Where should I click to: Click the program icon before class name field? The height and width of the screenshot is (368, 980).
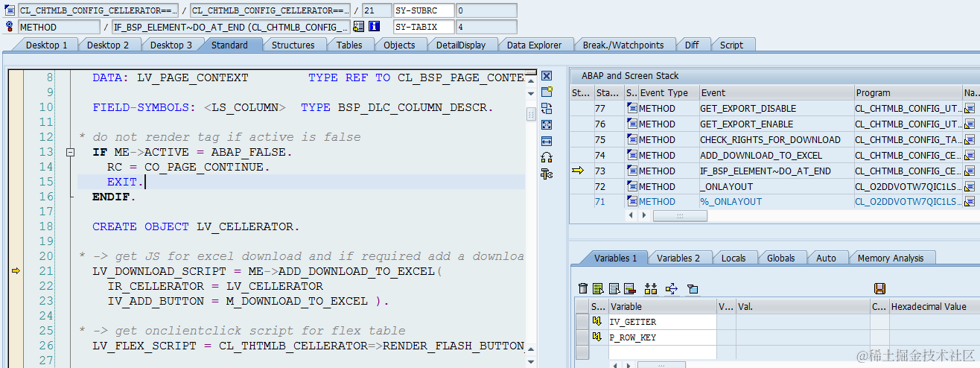click(10, 10)
